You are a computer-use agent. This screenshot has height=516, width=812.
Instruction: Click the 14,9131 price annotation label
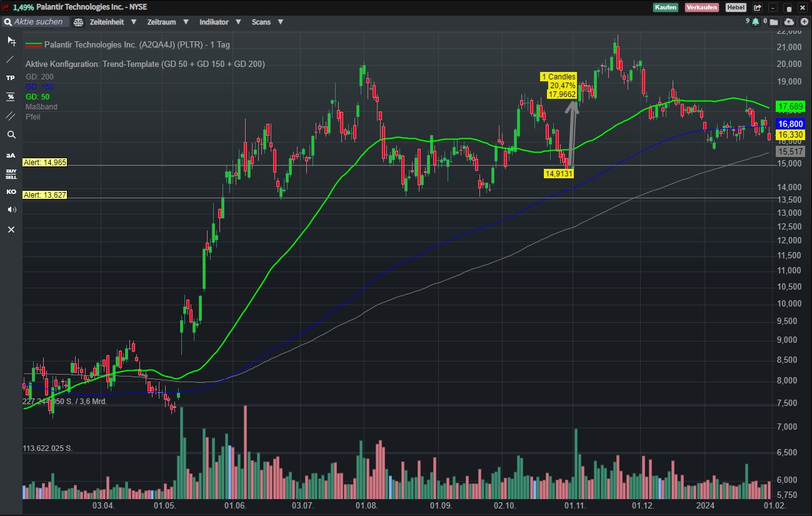click(x=559, y=174)
